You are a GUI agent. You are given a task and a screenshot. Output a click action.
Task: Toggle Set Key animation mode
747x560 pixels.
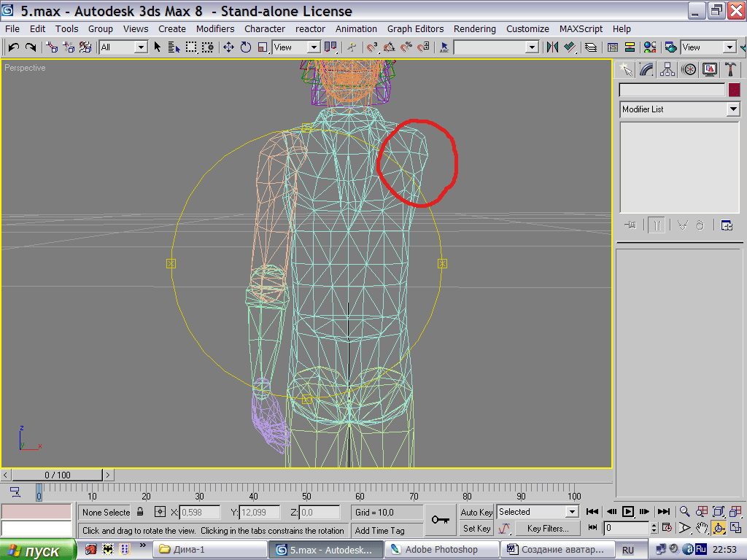coord(476,528)
